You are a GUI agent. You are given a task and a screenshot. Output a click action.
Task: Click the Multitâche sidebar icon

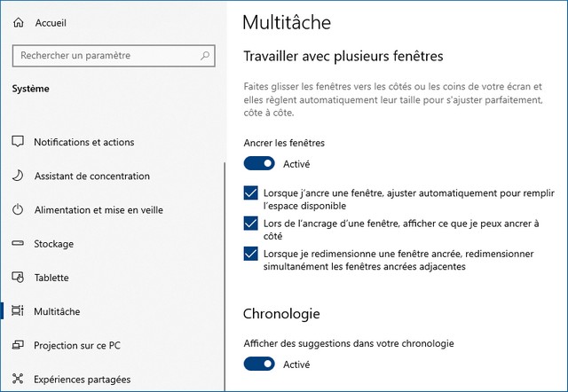pos(18,311)
